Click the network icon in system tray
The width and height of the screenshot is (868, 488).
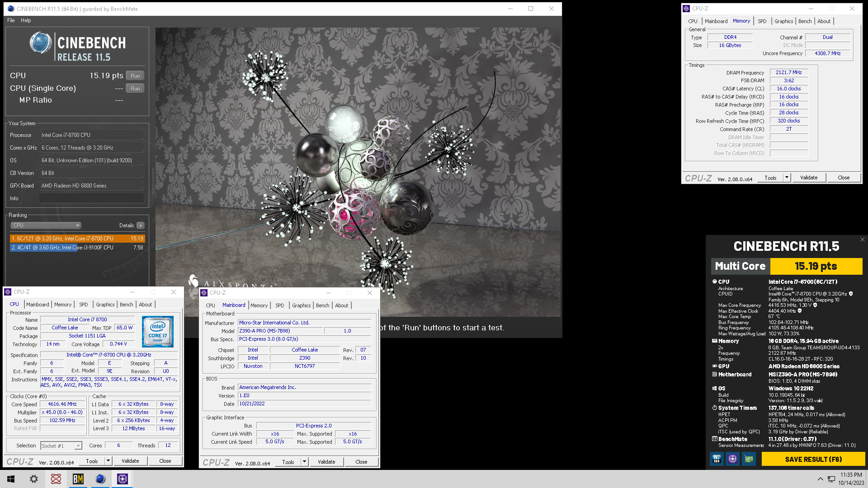pyautogui.click(x=831, y=479)
